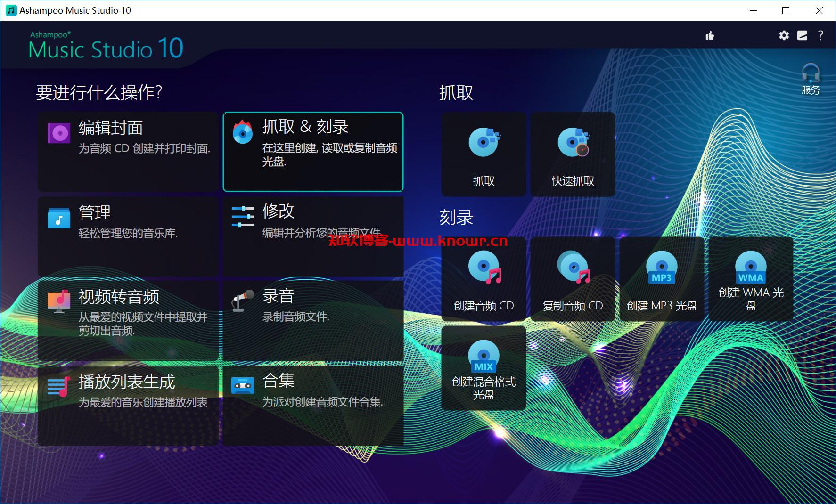Select the 合集 heading
The width and height of the screenshot is (836, 504).
point(279,380)
